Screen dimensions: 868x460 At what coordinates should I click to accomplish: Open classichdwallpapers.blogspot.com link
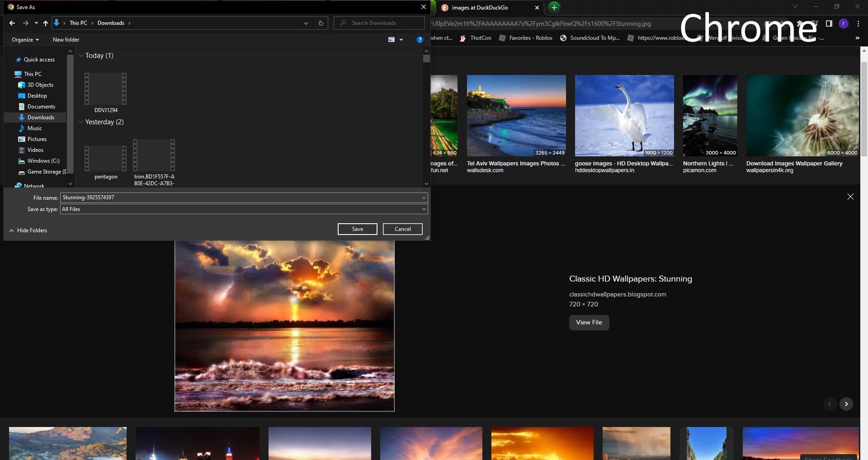click(x=618, y=294)
